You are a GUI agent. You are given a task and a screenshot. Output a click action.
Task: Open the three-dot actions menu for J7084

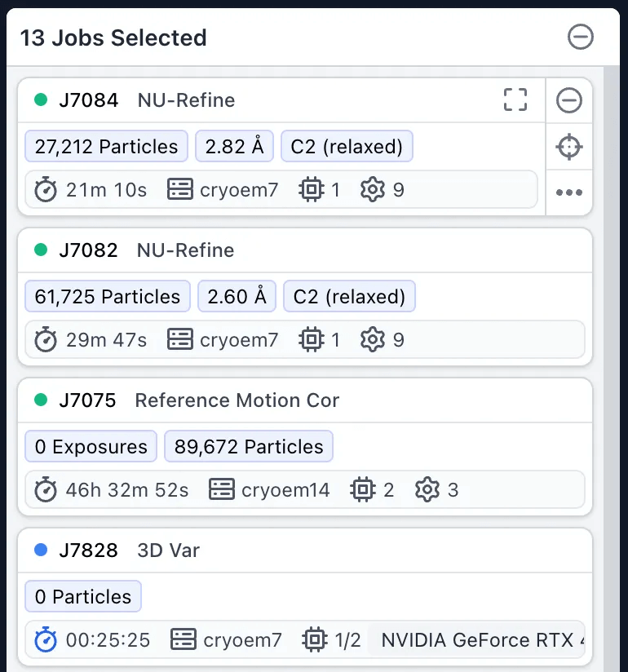pyautogui.click(x=569, y=192)
